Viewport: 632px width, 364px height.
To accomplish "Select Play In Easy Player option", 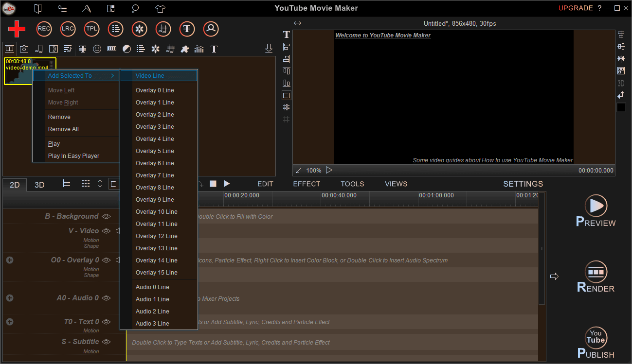I will (76, 156).
